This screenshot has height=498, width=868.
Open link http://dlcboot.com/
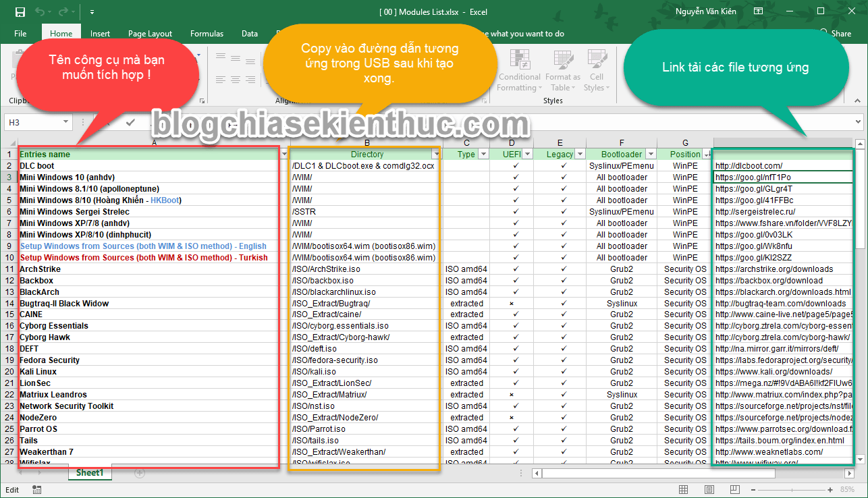[749, 166]
